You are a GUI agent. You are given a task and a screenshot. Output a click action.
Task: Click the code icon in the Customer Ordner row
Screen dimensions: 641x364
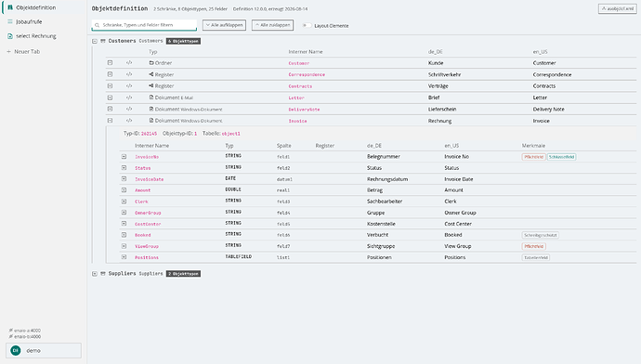[x=129, y=63]
